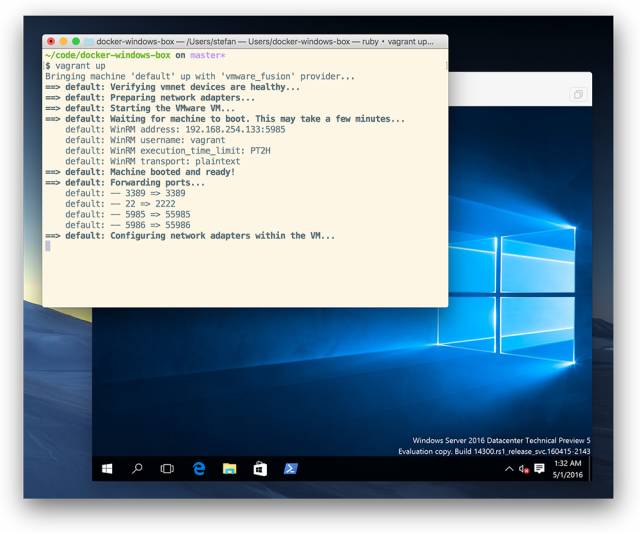640x533 pixels.
Task: Minimize the terminal with the yellow button
Action: click(63, 41)
